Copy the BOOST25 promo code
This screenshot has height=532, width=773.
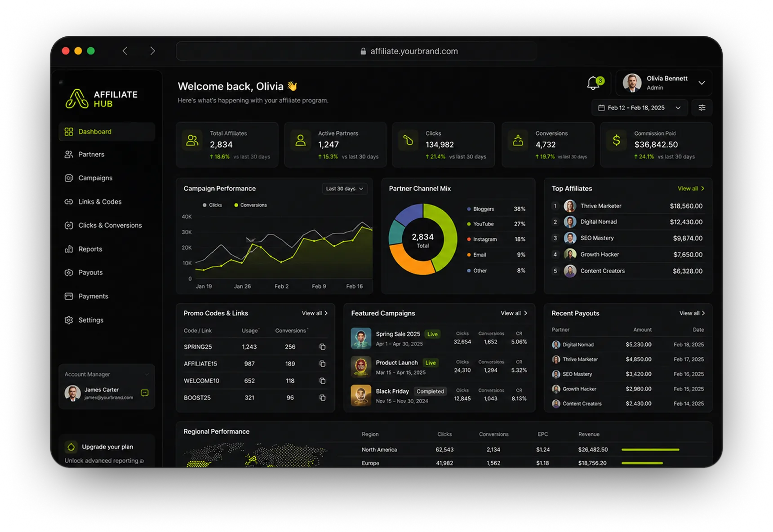[322, 398]
